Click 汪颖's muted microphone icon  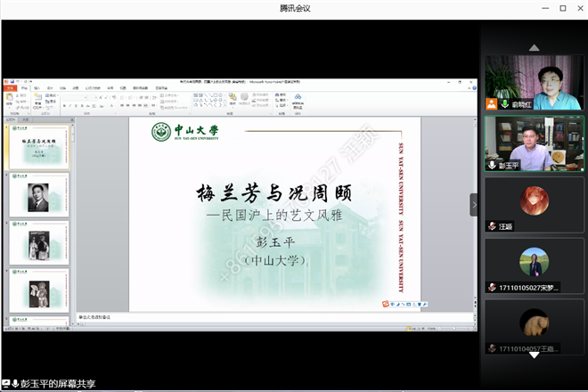(x=491, y=226)
